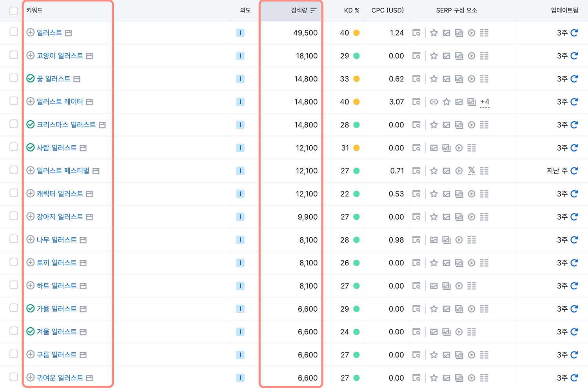Add 일러스트 keyword with plus icon
This screenshot has width=588, height=388.
(x=31, y=32)
